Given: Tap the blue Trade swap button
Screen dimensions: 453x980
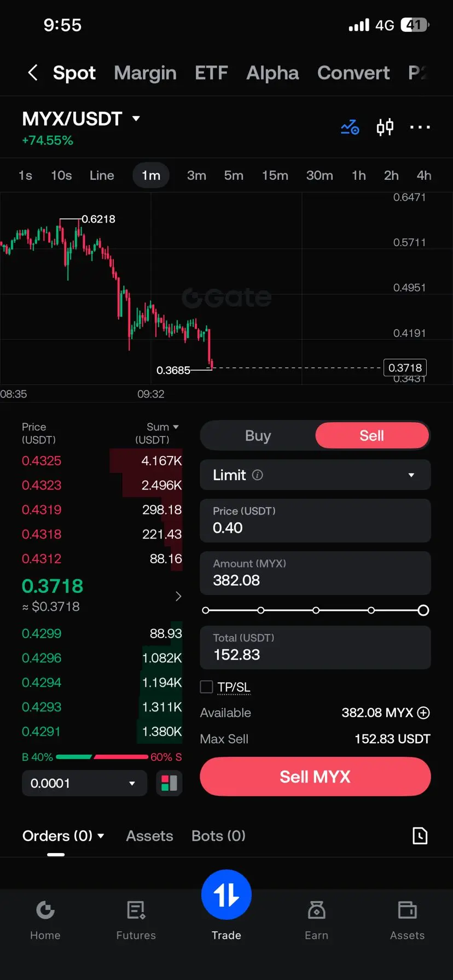Looking at the screenshot, I should [226, 895].
